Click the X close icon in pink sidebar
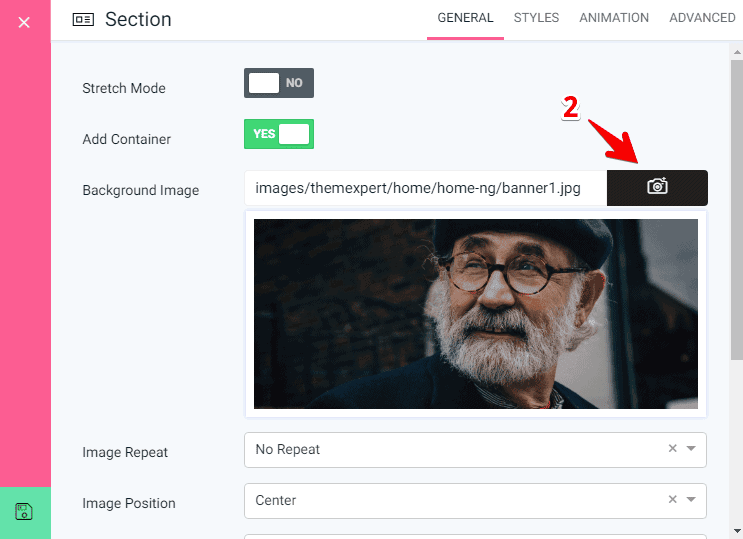 24,22
